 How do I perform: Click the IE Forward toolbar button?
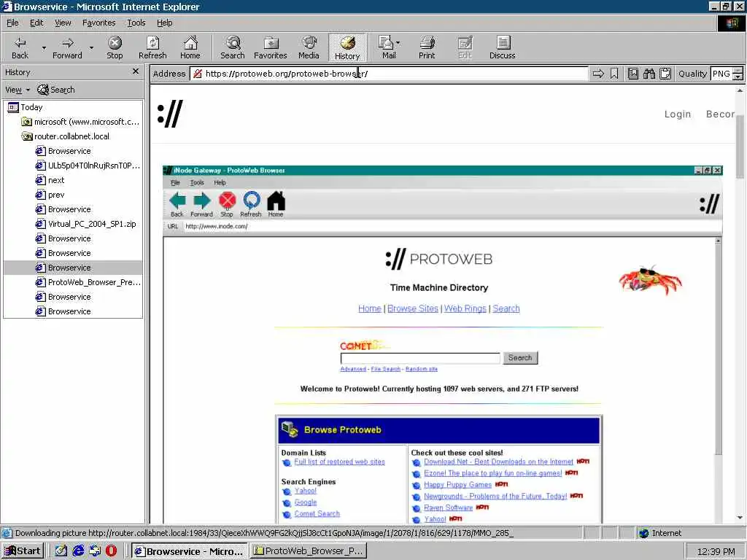pyautogui.click(x=67, y=47)
